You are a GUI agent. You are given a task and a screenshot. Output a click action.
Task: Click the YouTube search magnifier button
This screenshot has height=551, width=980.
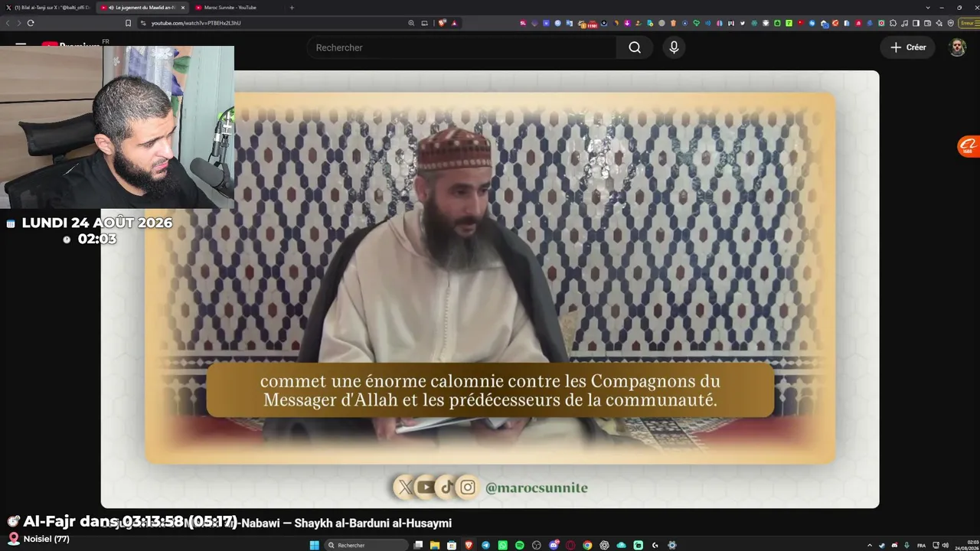[635, 47]
